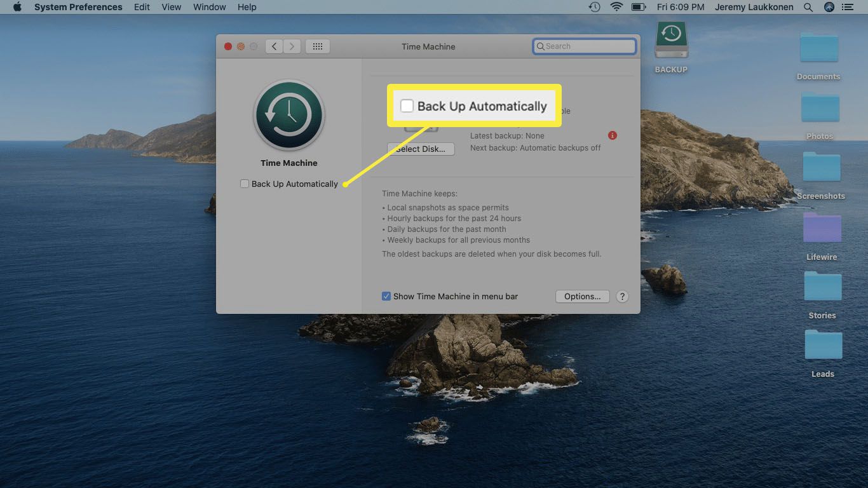The image size is (868, 488).
Task: Click the Time Machine menu bar icon
Action: pos(594,7)
